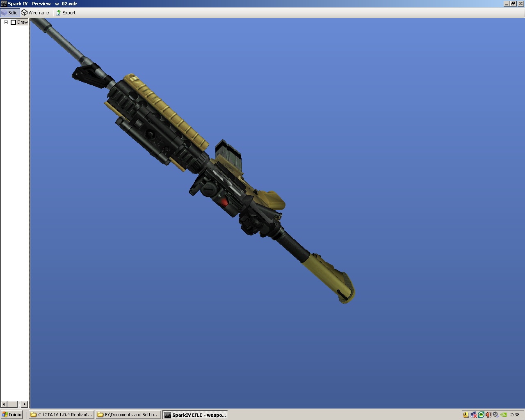The height and width of the screenshot is (420, 525).
Task: Click the system clock showing 2:38
Action: coord(515,415)
